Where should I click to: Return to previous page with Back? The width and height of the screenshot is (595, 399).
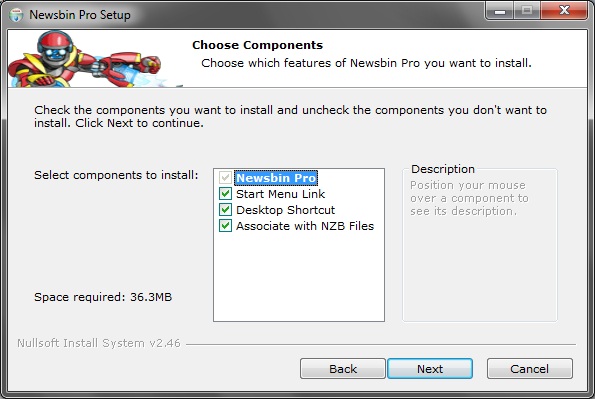343,369
